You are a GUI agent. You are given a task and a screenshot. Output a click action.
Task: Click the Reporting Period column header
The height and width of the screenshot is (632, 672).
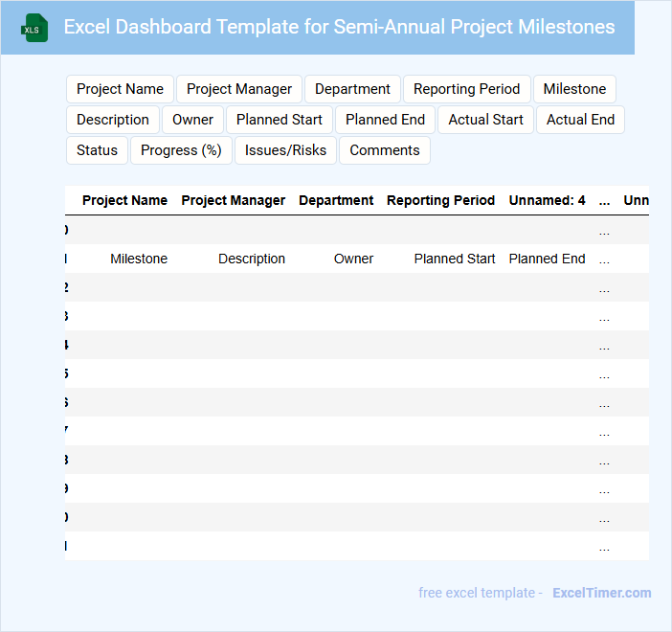[x=440, y=200]
